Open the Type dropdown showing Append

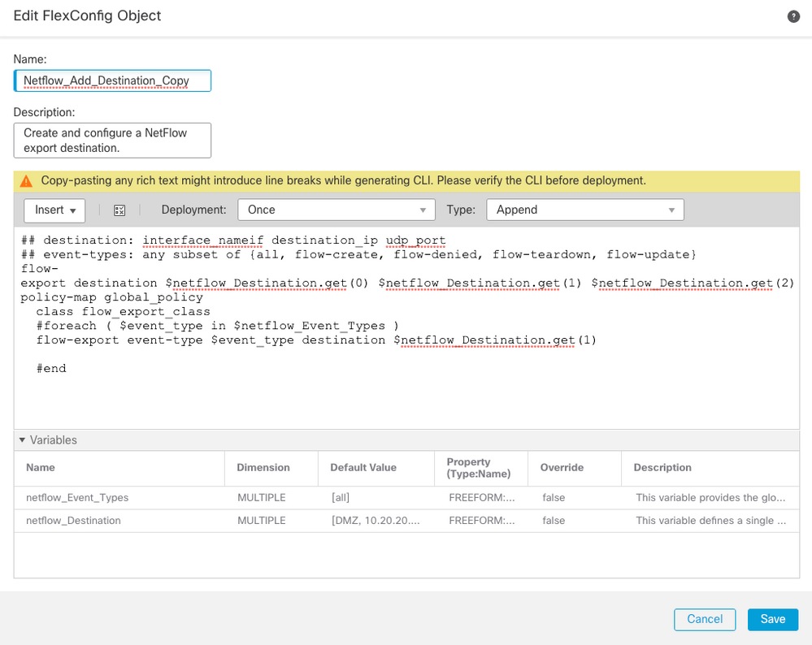tap(584, 209)
